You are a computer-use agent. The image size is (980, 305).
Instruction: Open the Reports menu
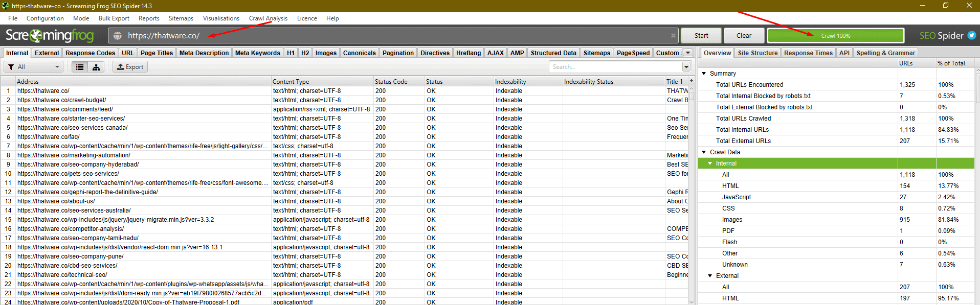pos(149,18)
